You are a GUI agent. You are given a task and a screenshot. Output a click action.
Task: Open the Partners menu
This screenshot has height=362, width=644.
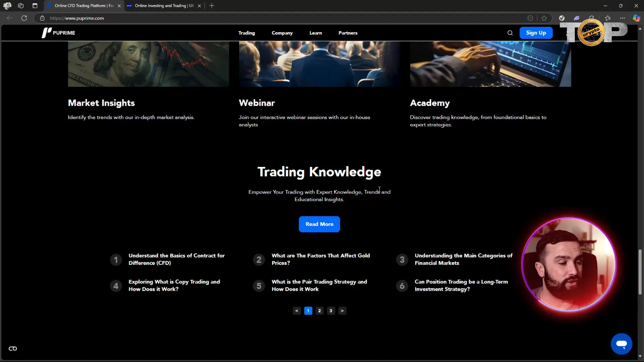tap(348, 33)
